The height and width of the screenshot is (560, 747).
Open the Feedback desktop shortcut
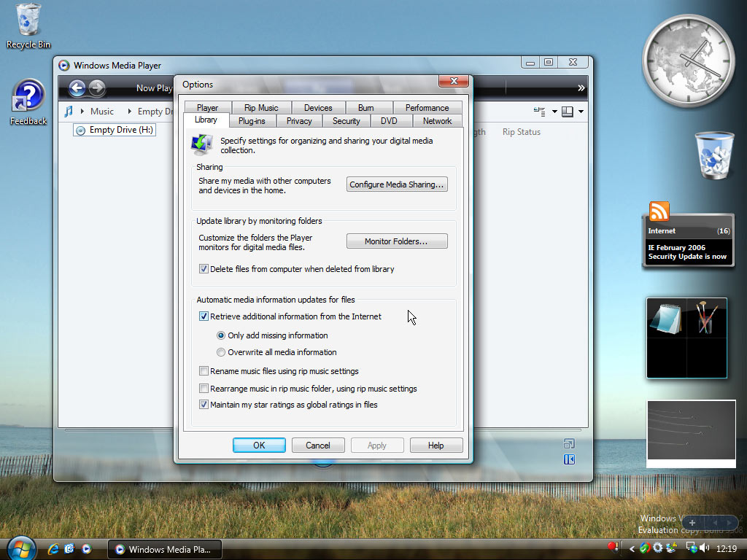click(x=28, y=103)
